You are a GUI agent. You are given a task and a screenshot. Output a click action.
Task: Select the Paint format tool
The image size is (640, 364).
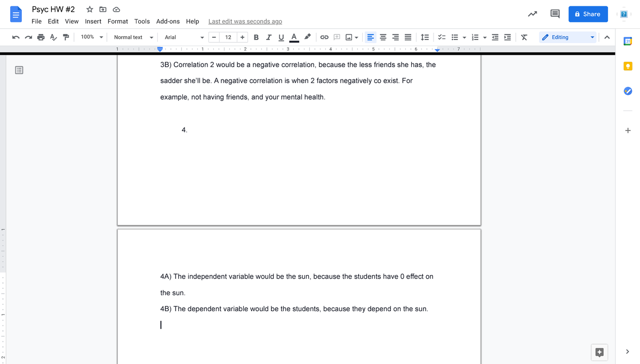[65, 37]
